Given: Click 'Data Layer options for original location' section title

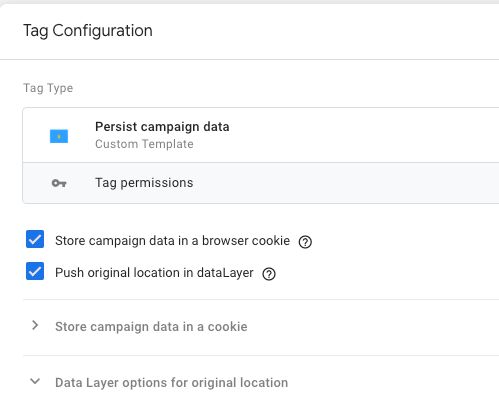Looking at the screenshot, I should pos(171,383).
